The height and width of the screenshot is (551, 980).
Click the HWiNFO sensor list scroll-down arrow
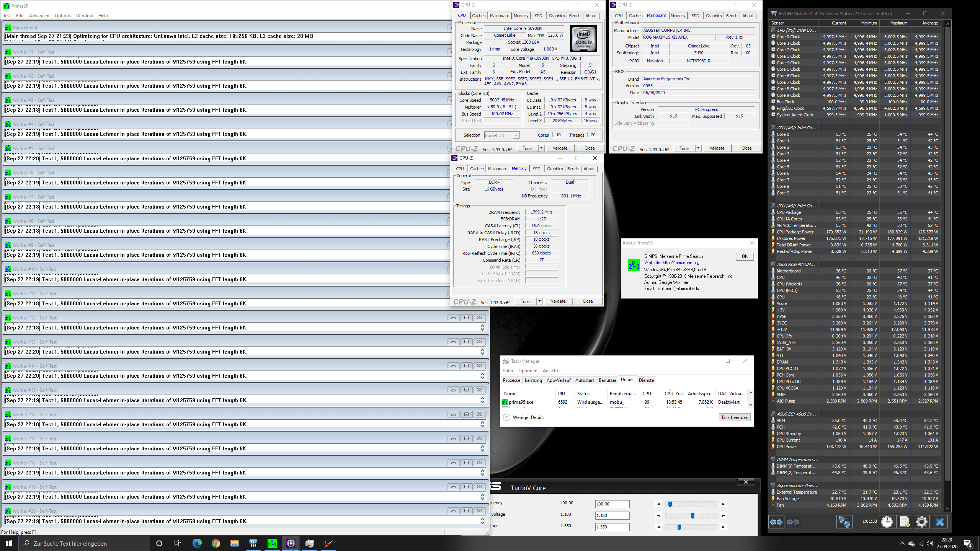(947, 508)
